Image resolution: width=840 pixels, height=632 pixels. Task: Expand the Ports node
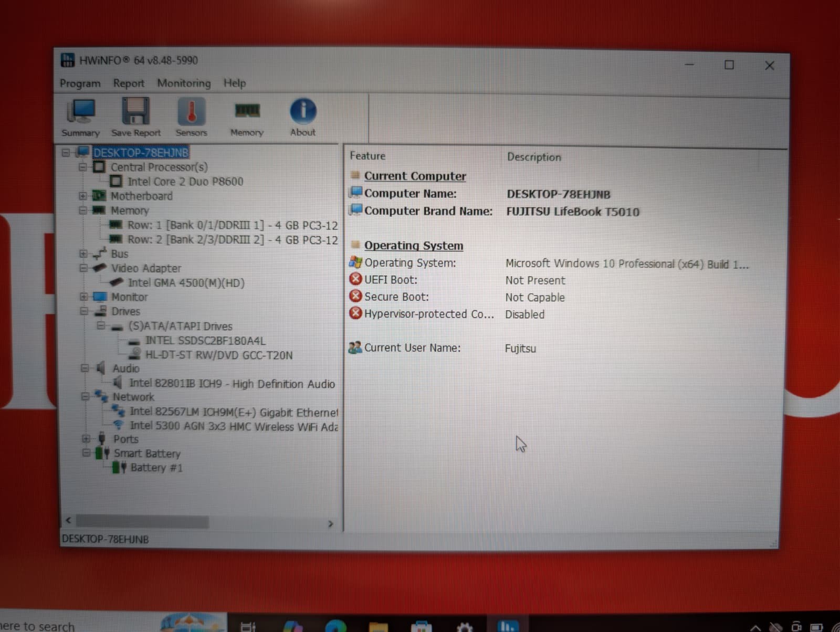click(86, 438)
